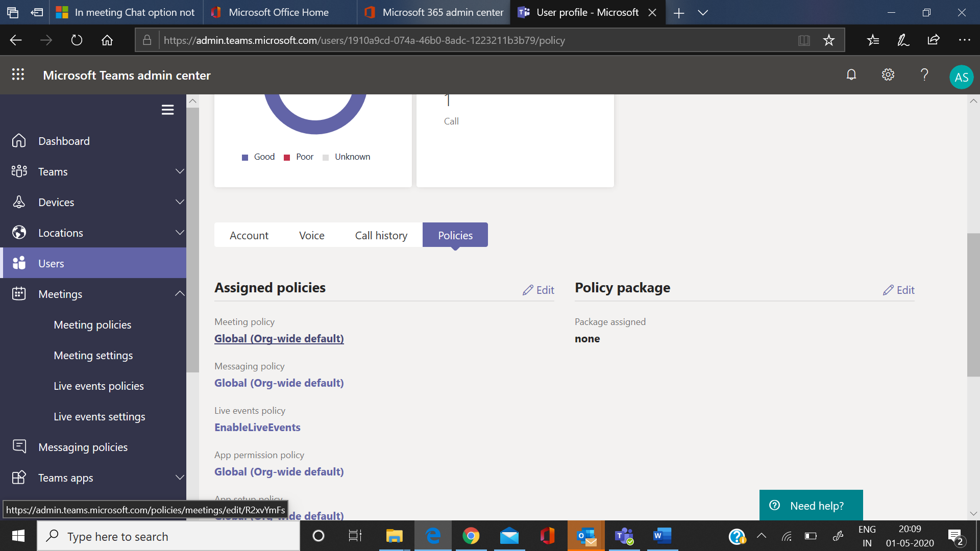Click the Need help? button
This screenshot has width=980, height=551.
[811, 505]
